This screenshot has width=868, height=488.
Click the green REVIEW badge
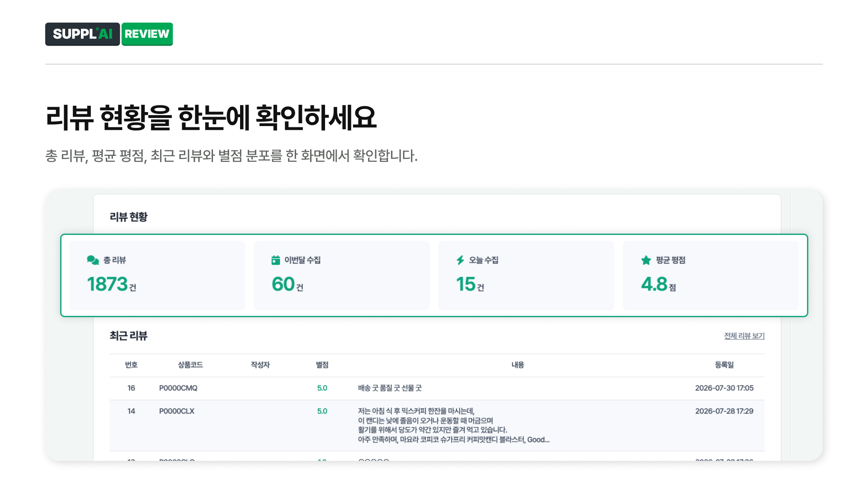click(147, 34)
